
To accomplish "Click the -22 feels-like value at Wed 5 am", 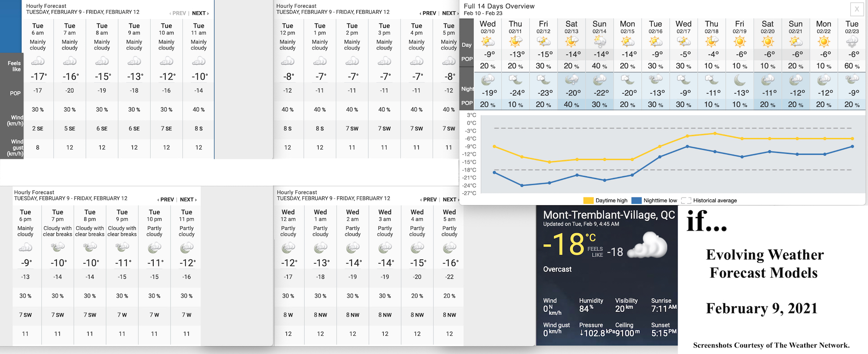I will coord(450,277).
